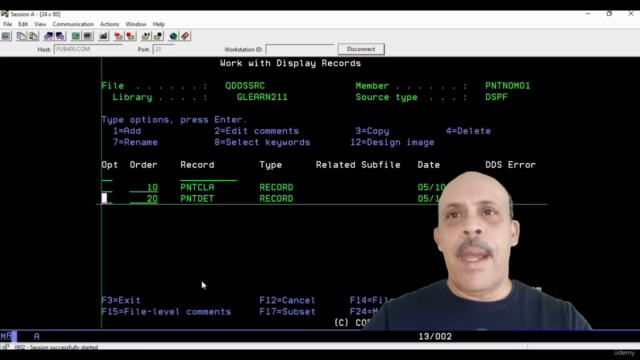The height and width of the screenshot is (360, 640).
Task: Open the Edit menu
Action: tap(23, 24)
